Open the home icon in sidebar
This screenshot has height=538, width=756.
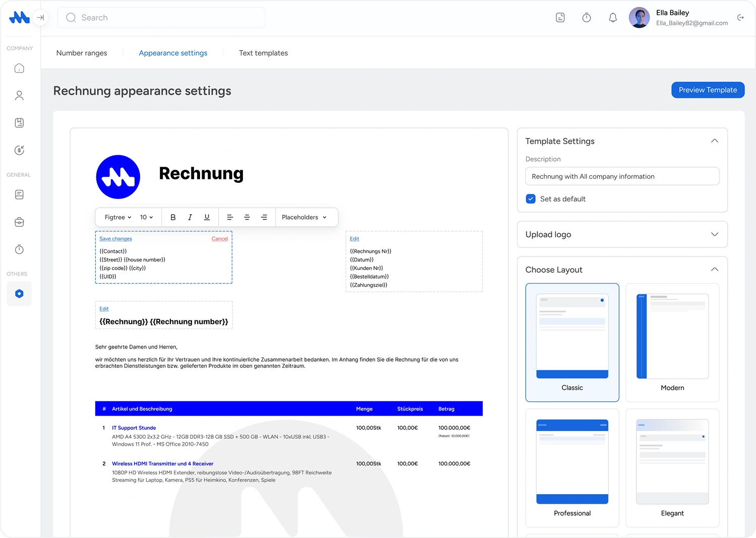(x=19, y=68)
